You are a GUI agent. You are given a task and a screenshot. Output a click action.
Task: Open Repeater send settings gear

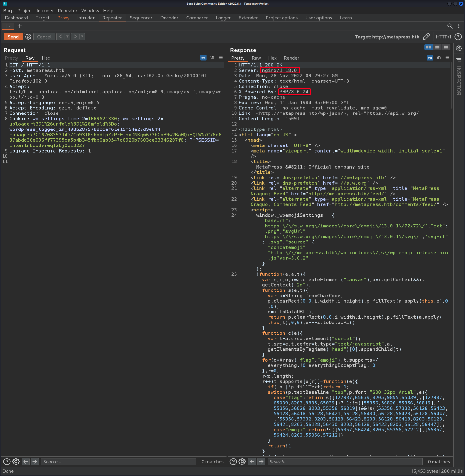pos(28,37)
